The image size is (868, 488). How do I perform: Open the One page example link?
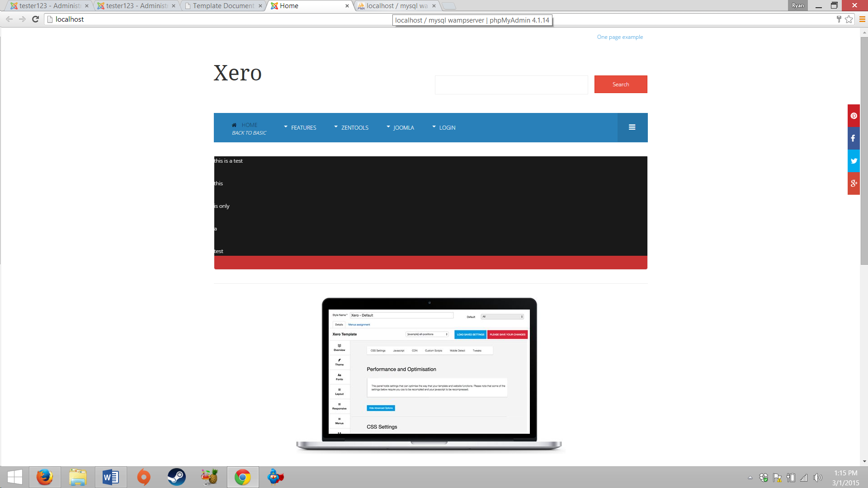click(x=620, y=37)
